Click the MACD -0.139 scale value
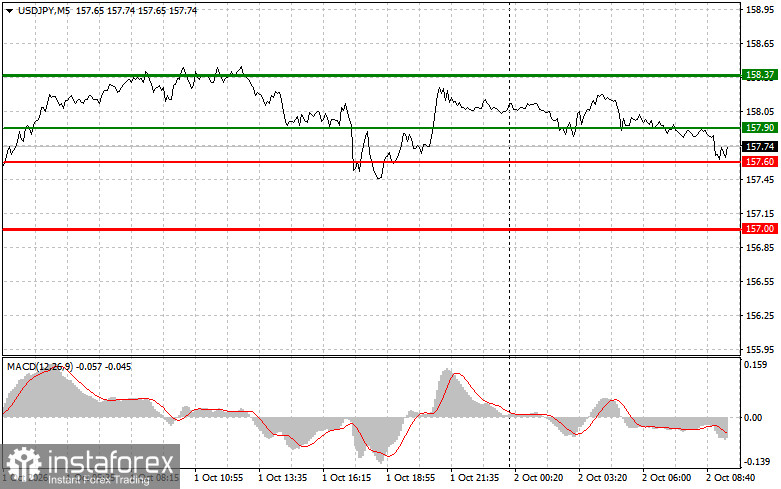This screenshot has width=781, height=489. (757, 462)
